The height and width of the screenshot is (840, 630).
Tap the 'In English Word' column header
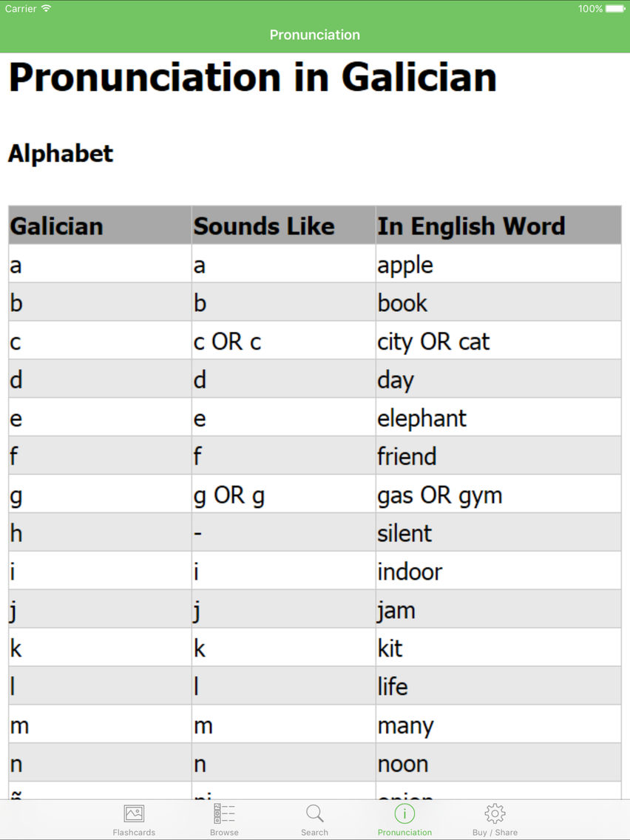(x=470, y=226)
